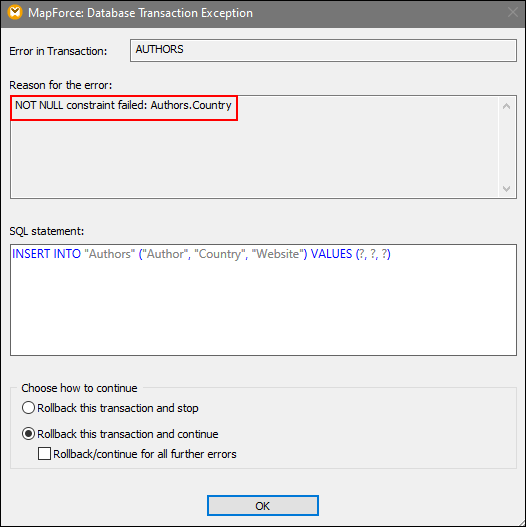
Task: Click the scrollbar track in the error reason box
Action: [507, 148]
